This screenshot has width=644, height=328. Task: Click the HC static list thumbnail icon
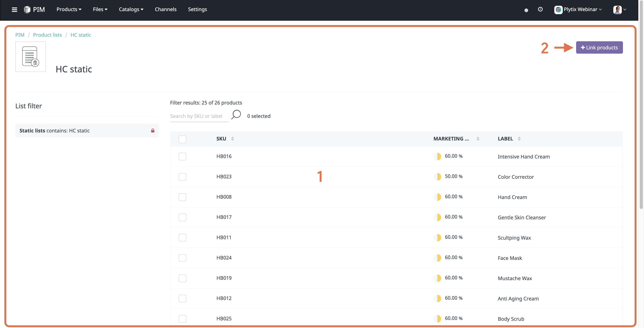pyautogui.click(x=30, y=57)
